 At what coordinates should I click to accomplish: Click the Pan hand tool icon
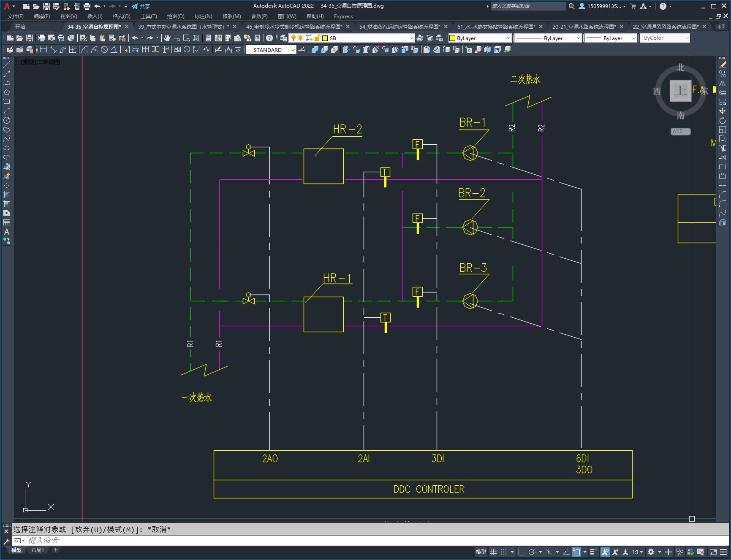coord(167,38)
